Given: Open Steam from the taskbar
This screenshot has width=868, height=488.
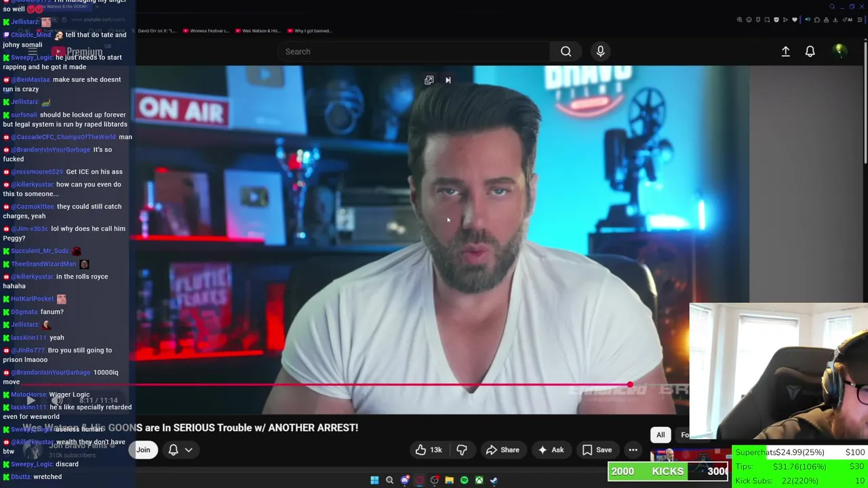Looking at the screenshot, I should 494,480.
